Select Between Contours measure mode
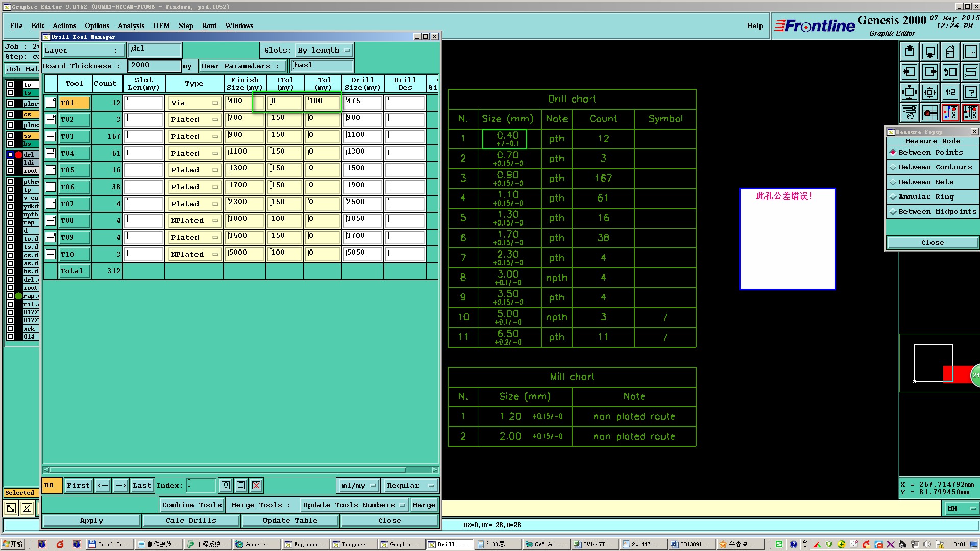 point(935,167)
